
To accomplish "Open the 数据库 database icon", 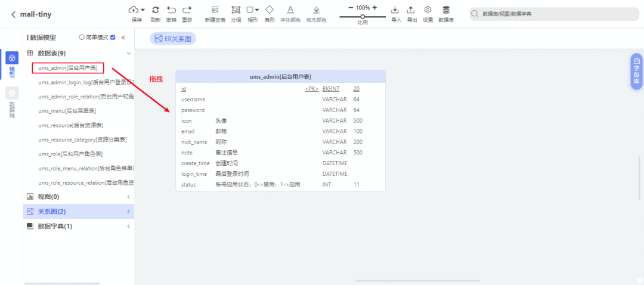I will point(446,10).
